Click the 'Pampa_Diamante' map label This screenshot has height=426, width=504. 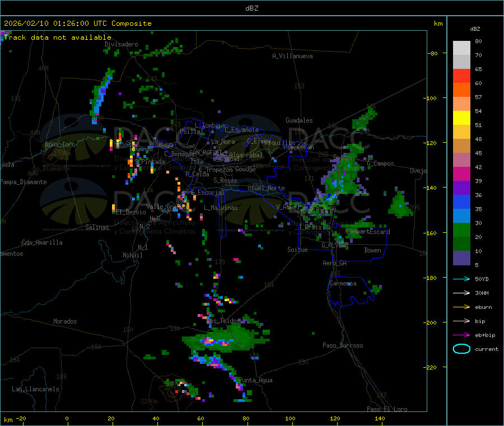tap(24, 182)
